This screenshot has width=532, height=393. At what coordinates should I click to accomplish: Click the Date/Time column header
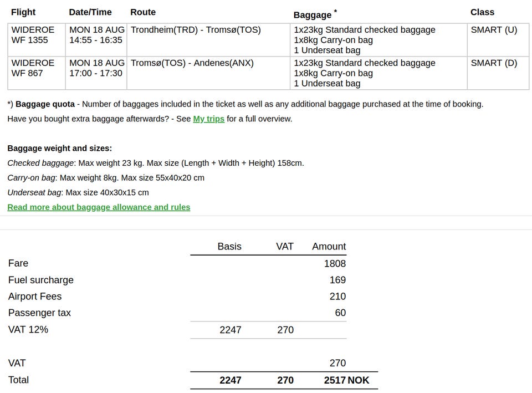tap(90, 12)
